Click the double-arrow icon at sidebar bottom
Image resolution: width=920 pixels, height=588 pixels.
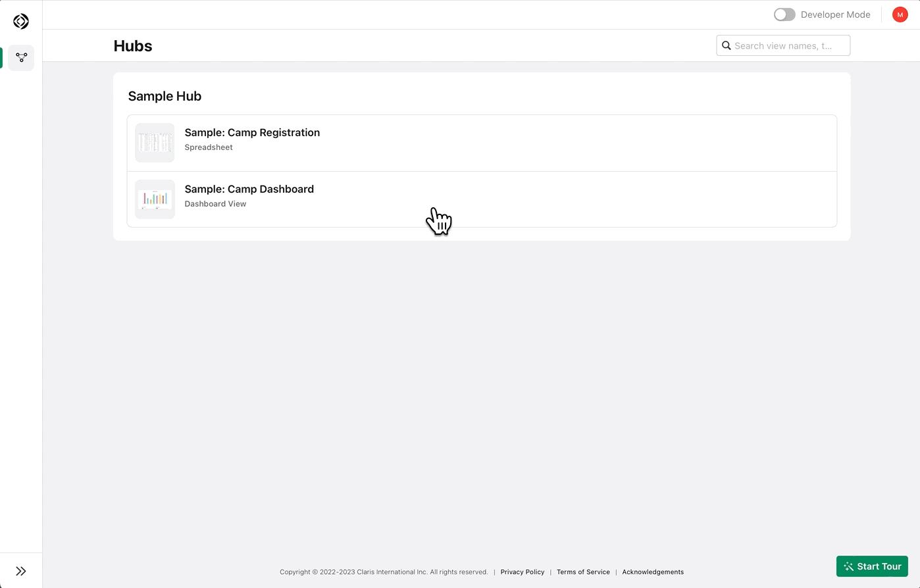(20, 570)
